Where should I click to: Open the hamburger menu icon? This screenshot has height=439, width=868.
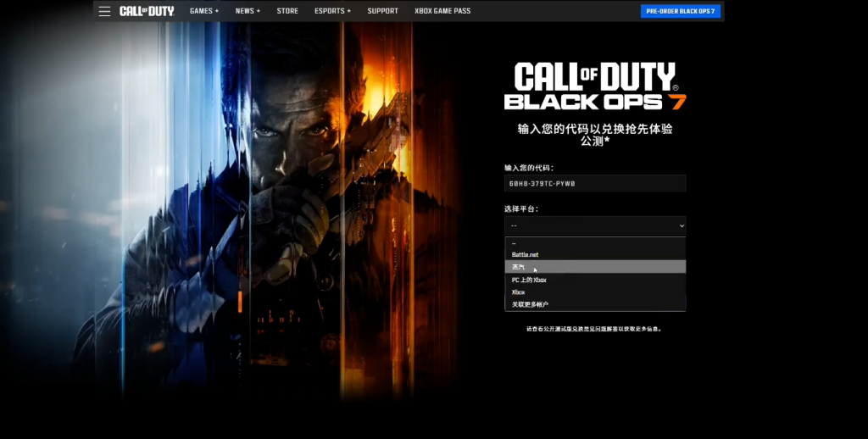click(104, 11)
